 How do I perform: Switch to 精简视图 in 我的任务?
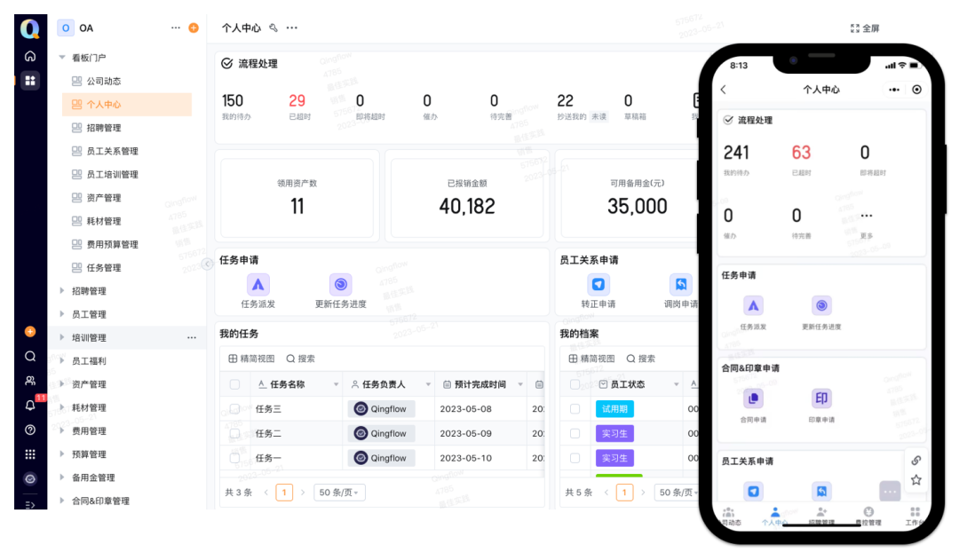click(x=251, y=359)
